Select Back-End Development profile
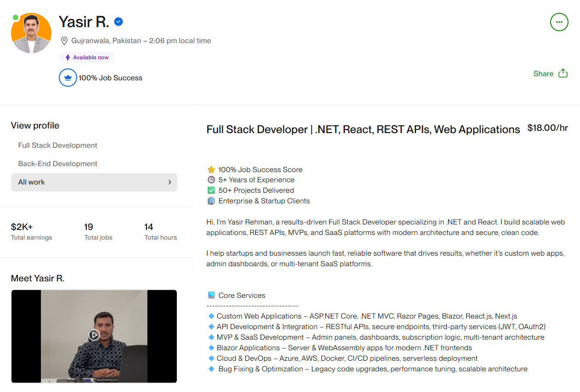This screenshot has width=580, height=392. tap(58, 164)
